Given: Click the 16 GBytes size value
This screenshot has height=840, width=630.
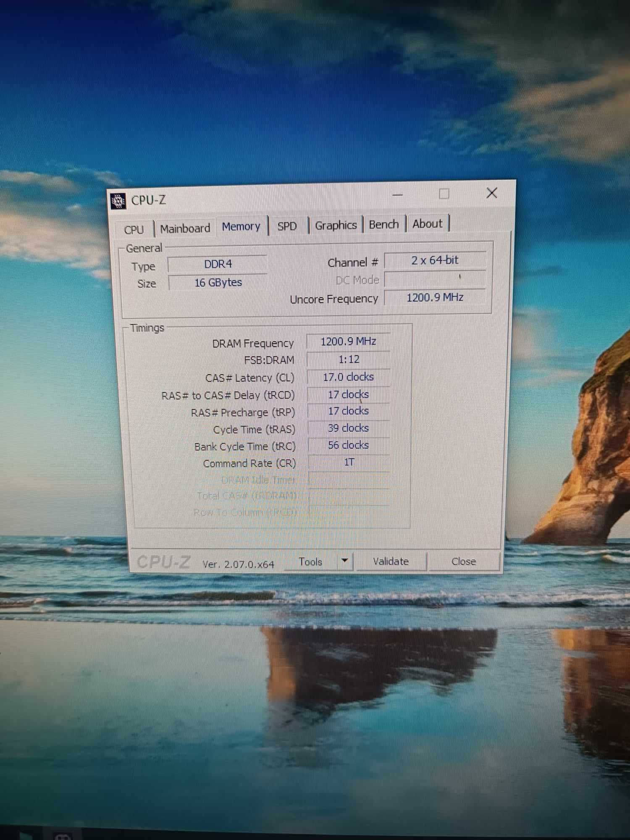Looking at the screenshot, I should (218, 283).
